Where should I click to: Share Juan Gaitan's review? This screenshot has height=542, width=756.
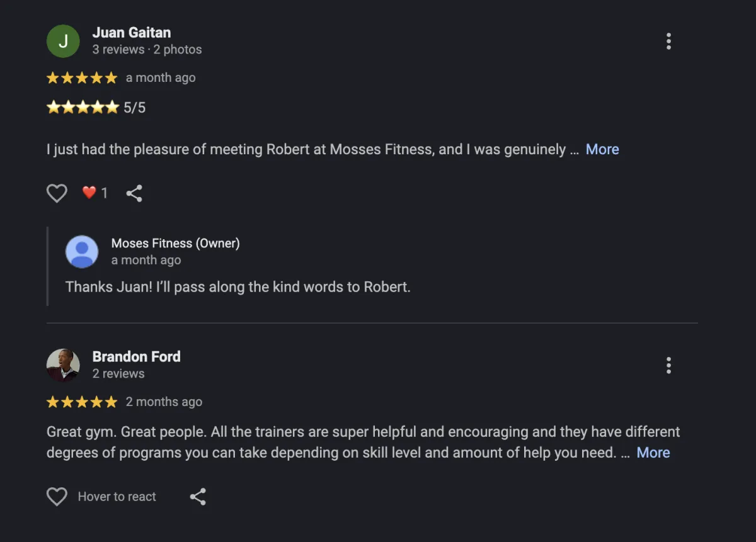coord(134,193)
